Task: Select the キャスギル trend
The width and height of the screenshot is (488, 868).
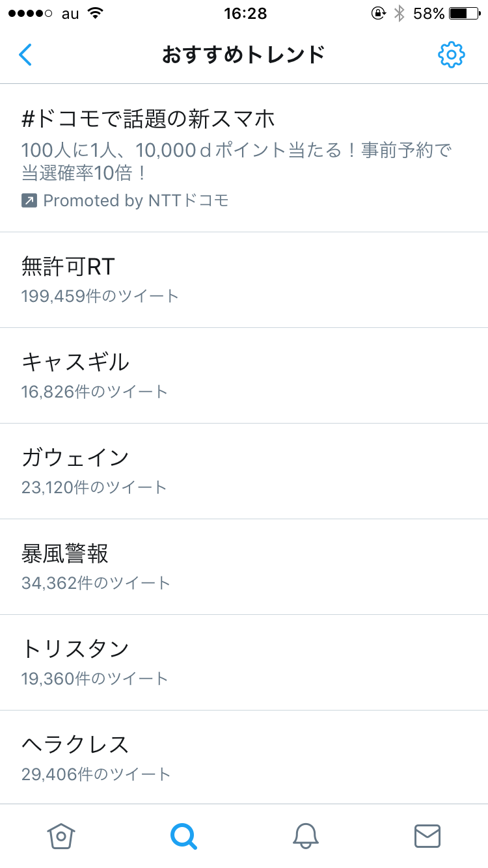Action: click(x=75, y=361)
